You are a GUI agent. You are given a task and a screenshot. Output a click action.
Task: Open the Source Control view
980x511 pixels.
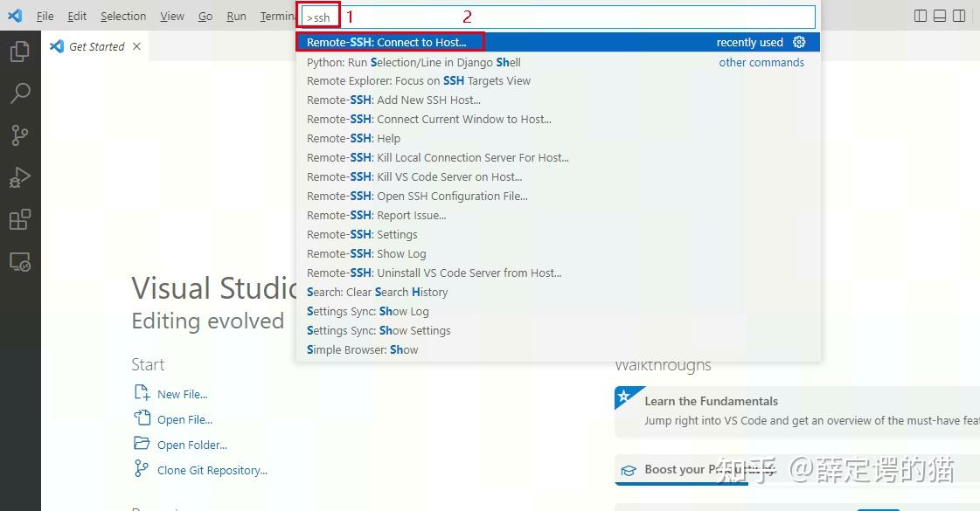click(x=20, y=135)
